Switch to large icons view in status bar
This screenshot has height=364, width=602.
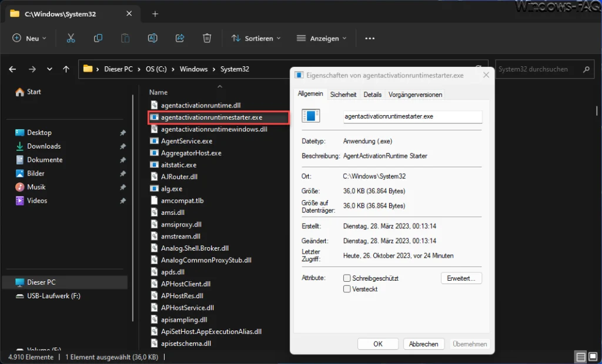(593, 357)
